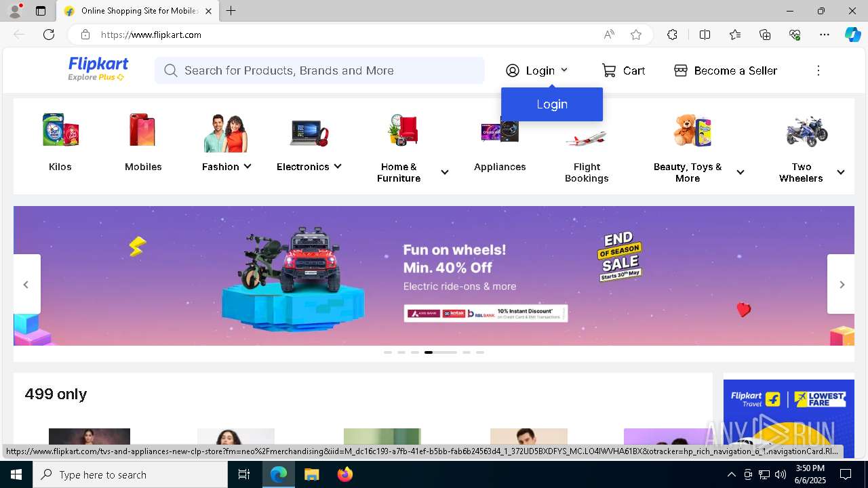Expand the Electronics dropdown chevron
The width and height of the screenshot is (868, 488).
pos(338,167)
